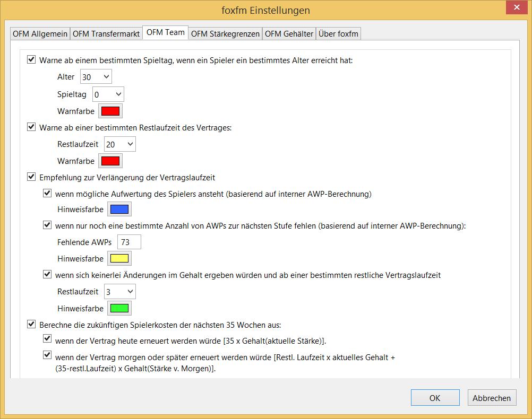This screenshot has height=419, width=532.
Task: Open the OFM Gehälter tab
Action: point(288,33)
